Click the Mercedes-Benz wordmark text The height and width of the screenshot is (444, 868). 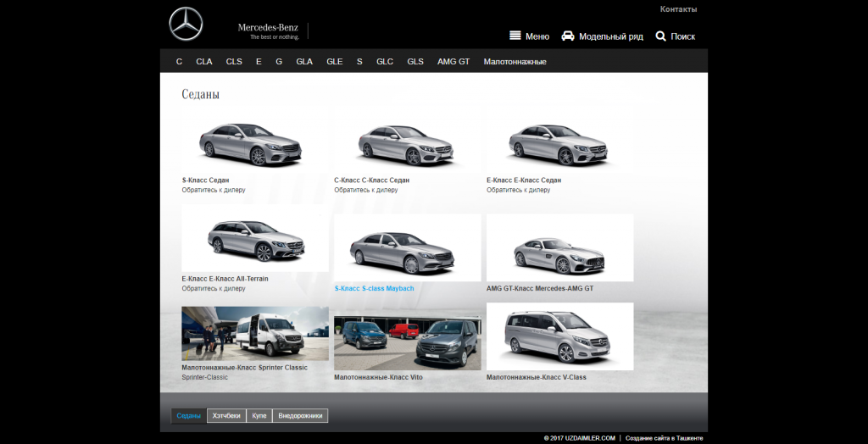[268, 28]
